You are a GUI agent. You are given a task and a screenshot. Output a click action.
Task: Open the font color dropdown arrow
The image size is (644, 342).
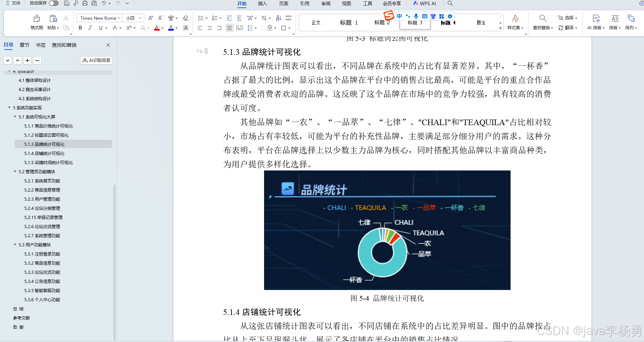click(x=177, y=28)
